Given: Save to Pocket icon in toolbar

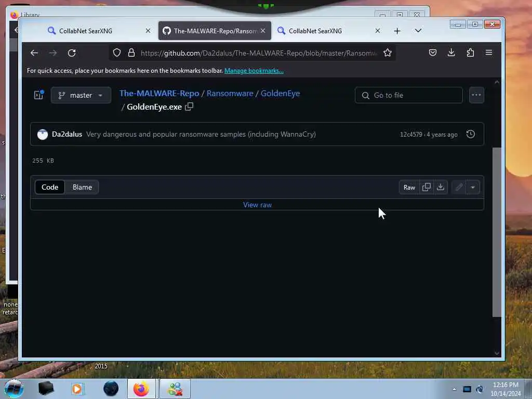Looking at the screenshot, I should (x=433, y=52).
